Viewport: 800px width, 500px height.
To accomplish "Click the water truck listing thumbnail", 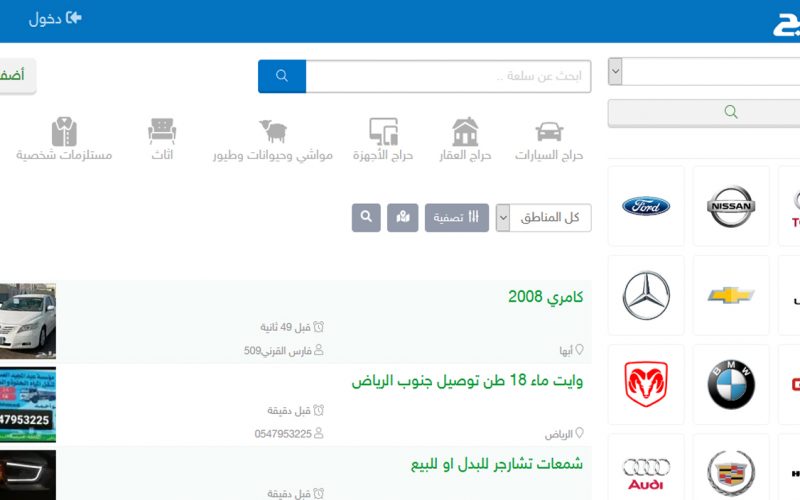I will pos(28,405).
